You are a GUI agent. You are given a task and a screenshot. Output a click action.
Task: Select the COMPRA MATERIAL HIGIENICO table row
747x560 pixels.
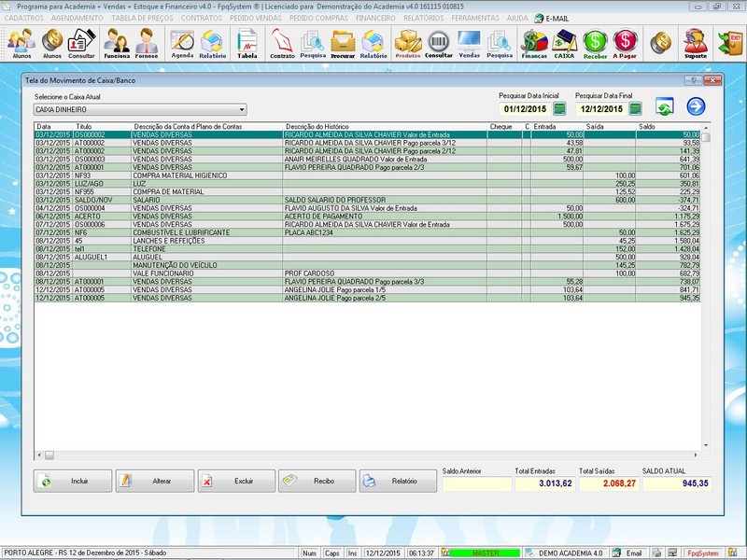point(187,175)
